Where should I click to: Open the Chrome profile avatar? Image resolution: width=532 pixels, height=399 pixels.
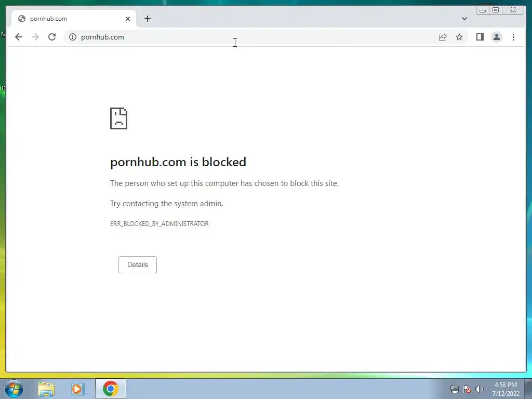(x=496, y=37)
